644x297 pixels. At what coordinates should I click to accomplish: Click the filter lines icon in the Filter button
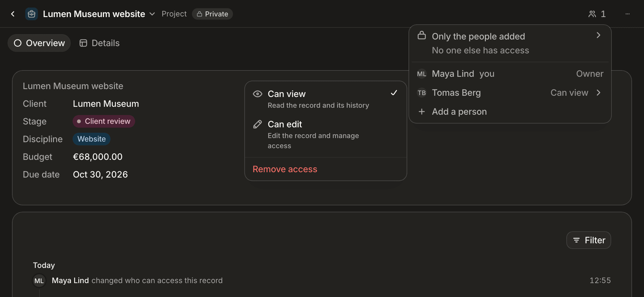click(x=576, y=240)
